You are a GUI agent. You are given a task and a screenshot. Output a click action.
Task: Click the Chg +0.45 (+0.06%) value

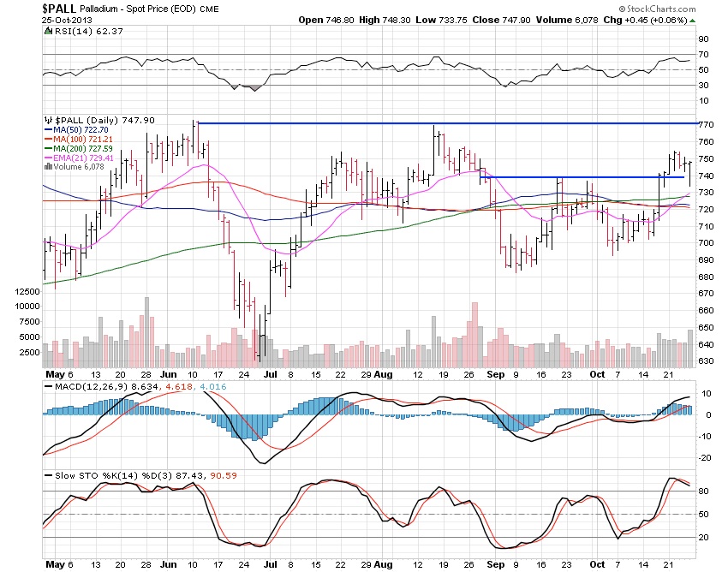tap(645, 20)
